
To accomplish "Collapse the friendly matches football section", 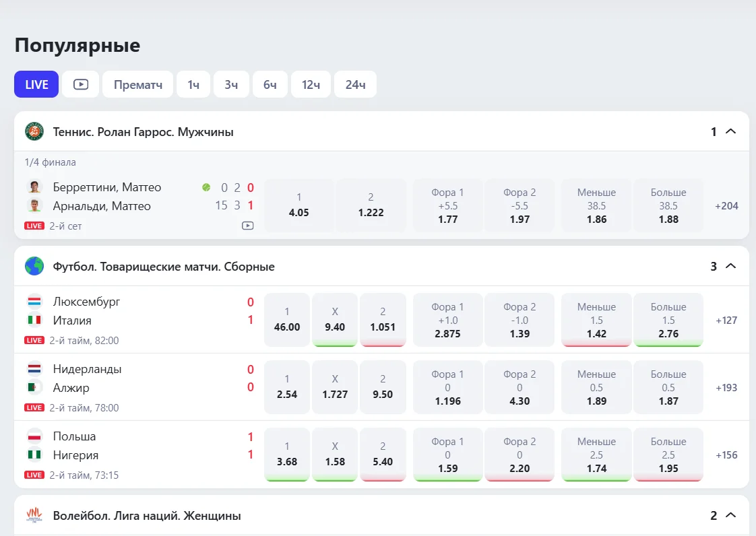I will 731,266.
